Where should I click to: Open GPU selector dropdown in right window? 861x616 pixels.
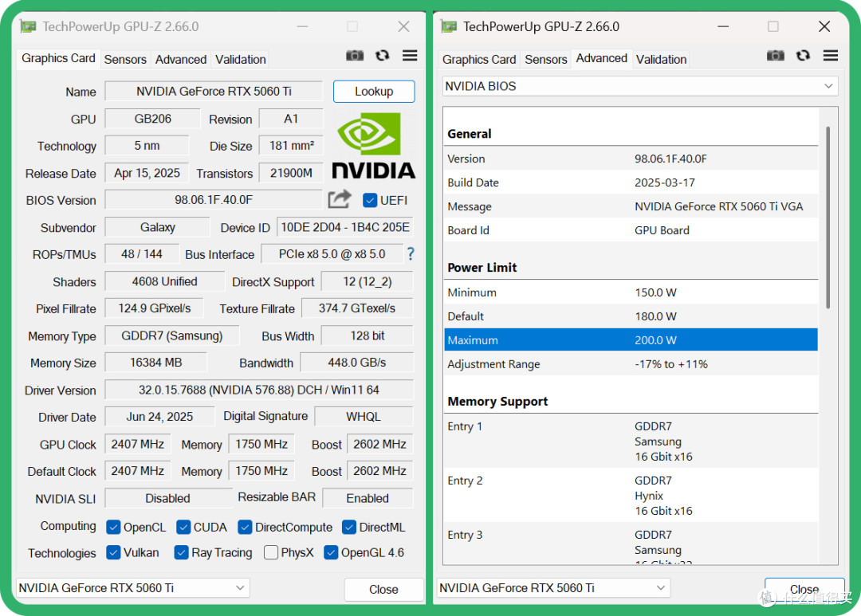(x=553, y=588)
